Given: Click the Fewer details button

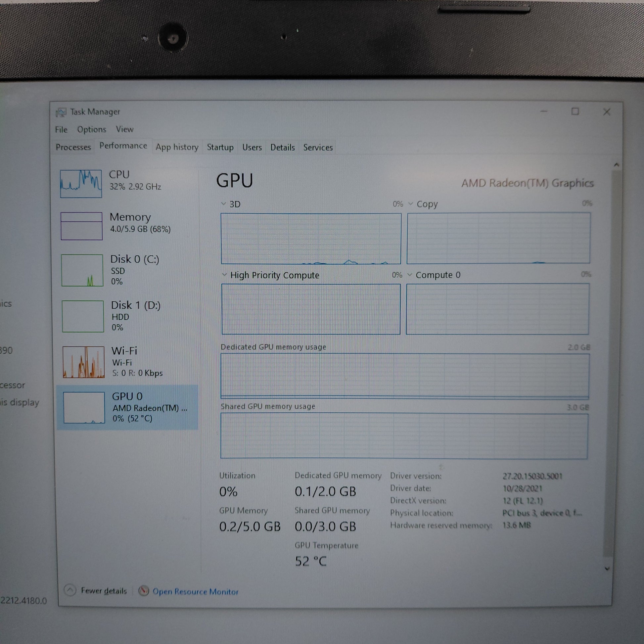Looking at the screenshot, I should (104, 591).
